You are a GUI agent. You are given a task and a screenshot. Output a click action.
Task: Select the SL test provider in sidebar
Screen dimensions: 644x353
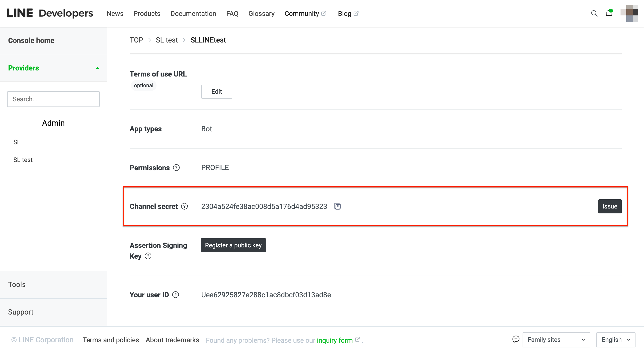click(23, 160)
